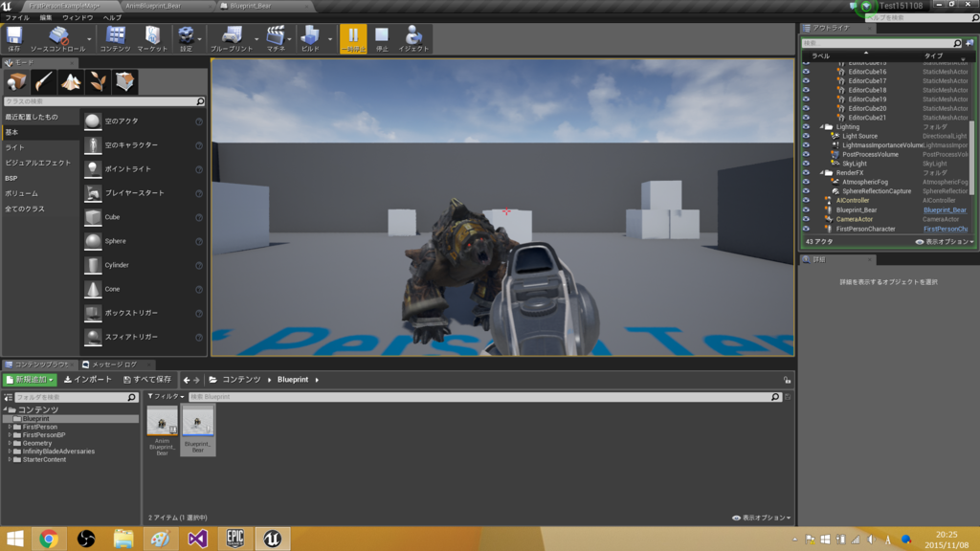Select the Sphere Trigger (スフィアトリガー) item
The image size is (980, 551).
click(144, 337)
